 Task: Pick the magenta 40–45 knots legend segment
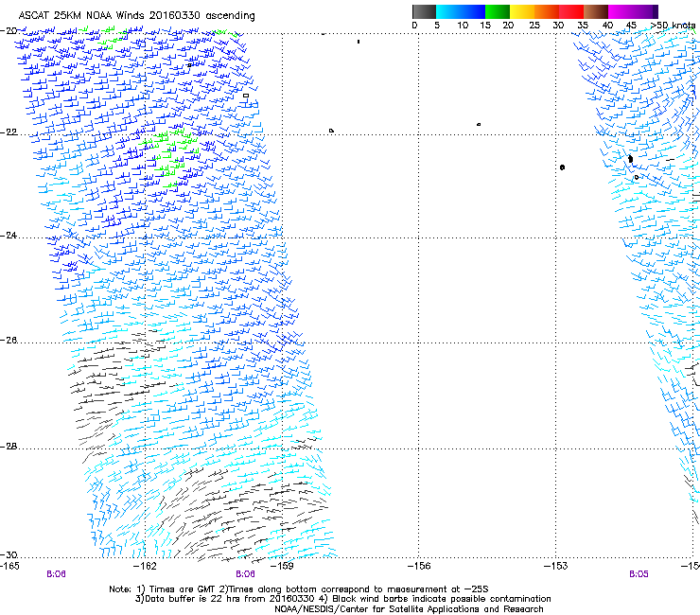621,11
